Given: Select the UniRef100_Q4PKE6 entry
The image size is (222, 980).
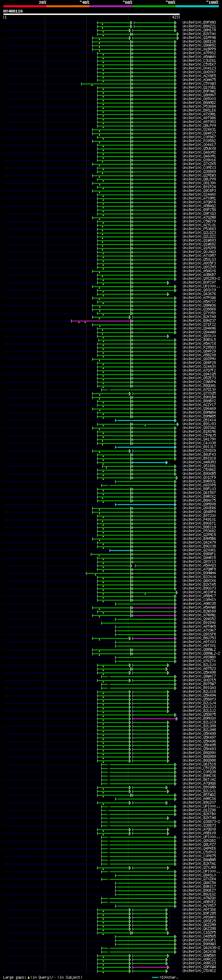Looking at the screenshot, I should point(199,848).
